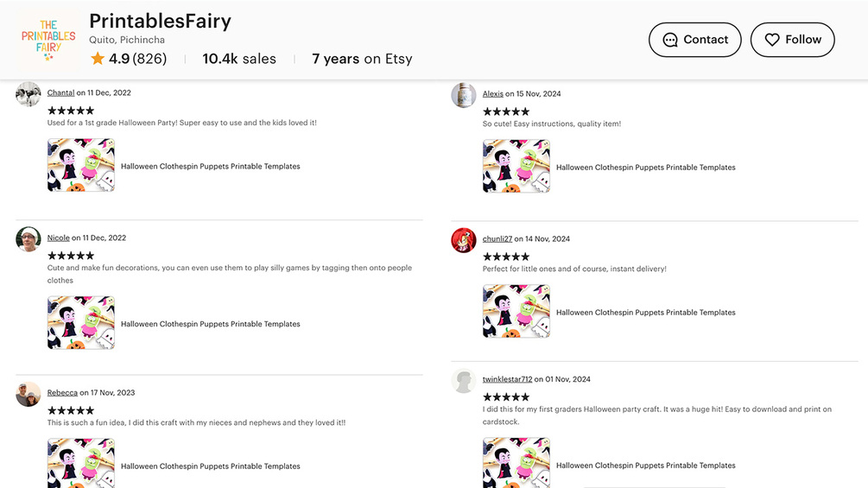Click twinklestar712's default avatar icon
The image size is (868, 488).
pyautogui.click(x=464, y=381)
